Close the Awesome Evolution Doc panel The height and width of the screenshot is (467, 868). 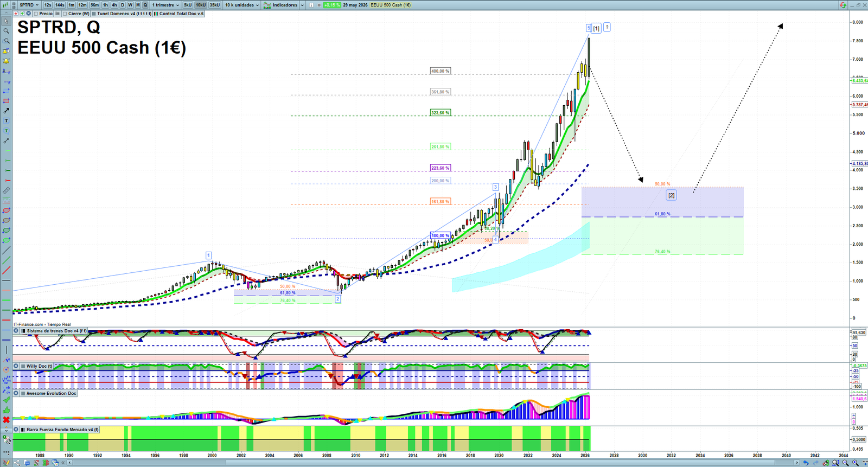click(x=16, y=393)
